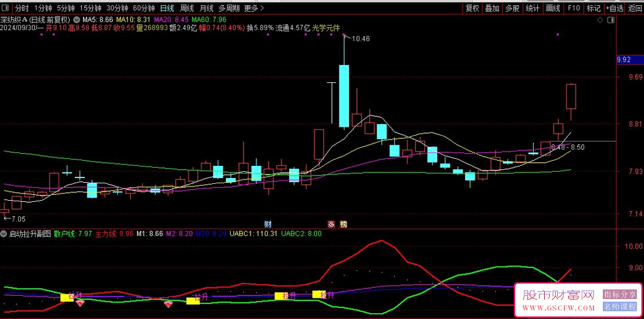Switch to the 30分钟 period tab
644x319 pixels.
point(117,8)
